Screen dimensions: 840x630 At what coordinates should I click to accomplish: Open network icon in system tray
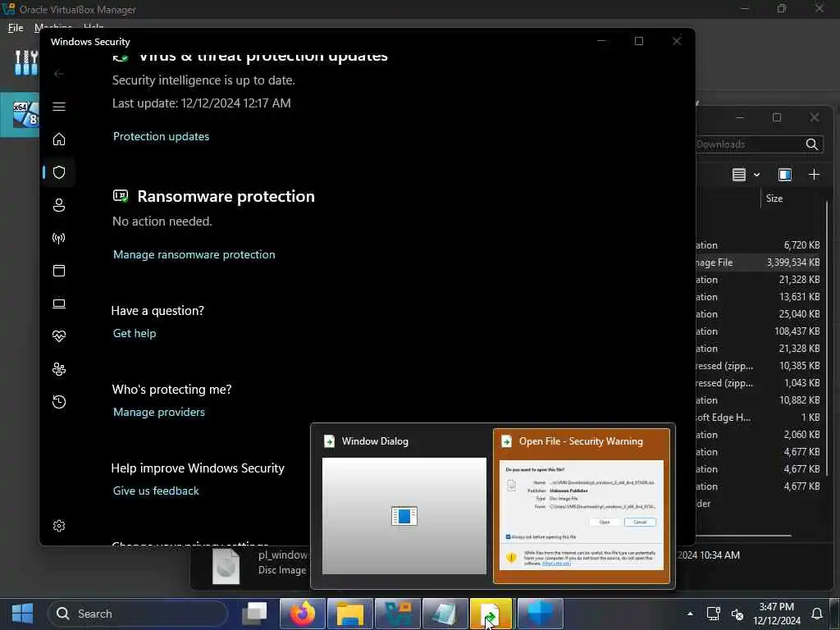pos(713,614)
